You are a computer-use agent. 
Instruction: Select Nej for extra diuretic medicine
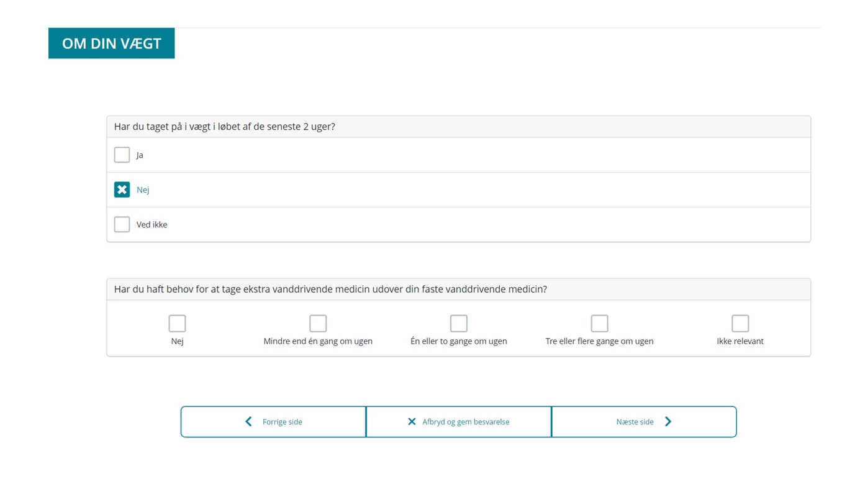click(177, 323)
